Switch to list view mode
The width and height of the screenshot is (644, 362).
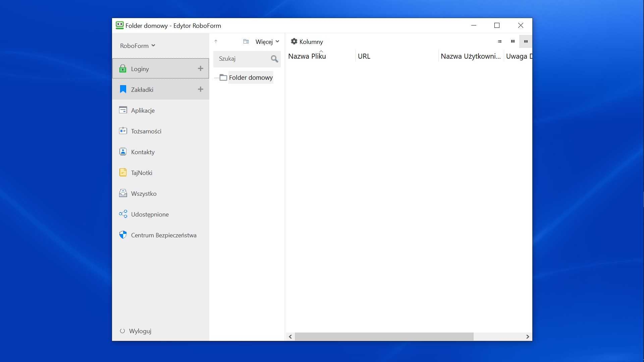[x=499, y=42]
